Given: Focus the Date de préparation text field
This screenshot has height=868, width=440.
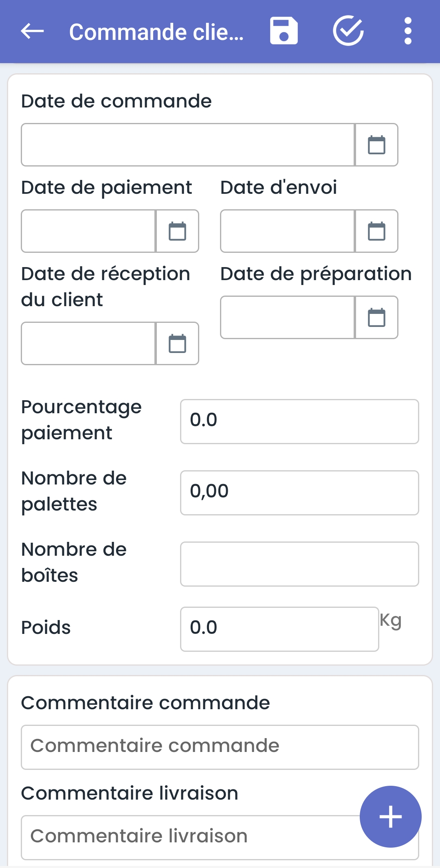Looking at the screenshot, I should tap(288, 318).
